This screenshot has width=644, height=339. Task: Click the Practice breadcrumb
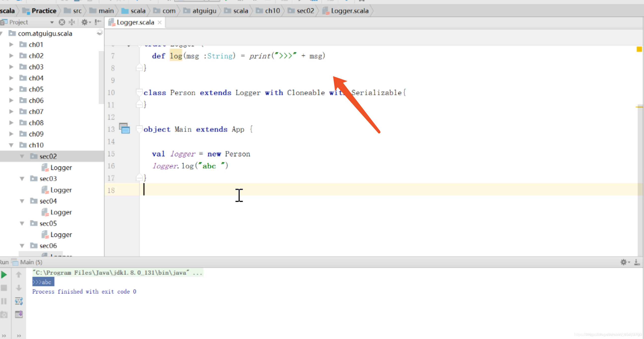pyautogui.click(x=44, y=11)
